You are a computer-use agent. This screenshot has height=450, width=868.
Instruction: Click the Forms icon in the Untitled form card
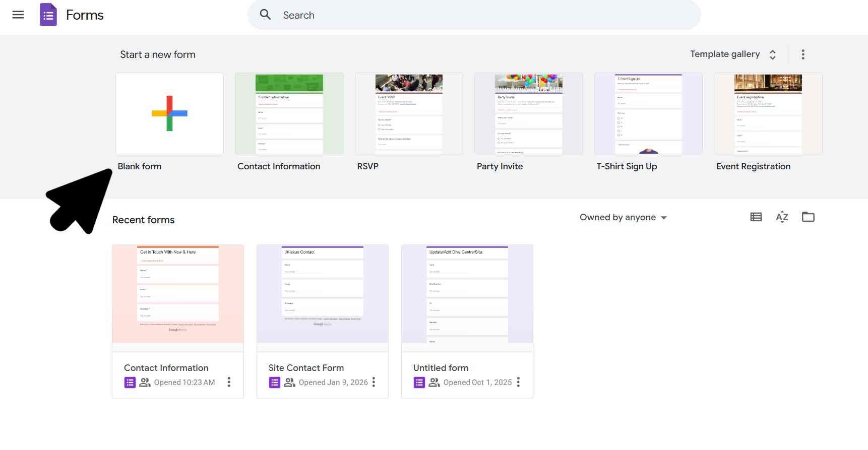click(419, 382)
